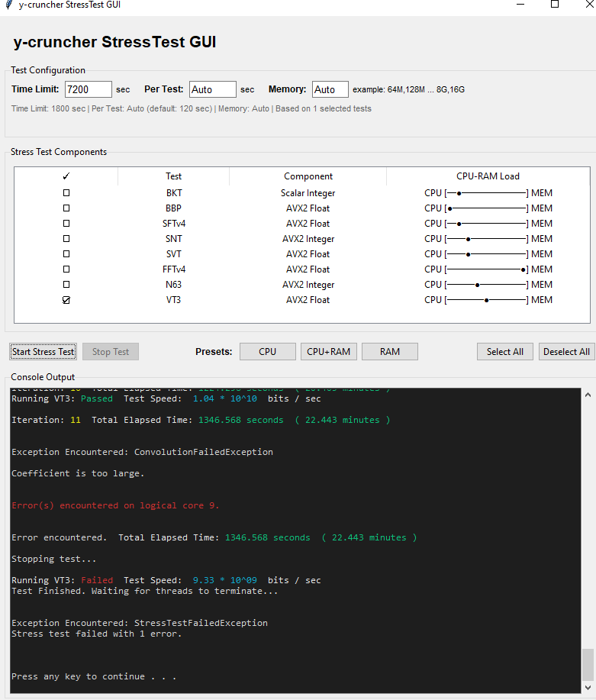Click the memory example hint text
Viewport: 596px width, 700px height.
pos(408,89)
